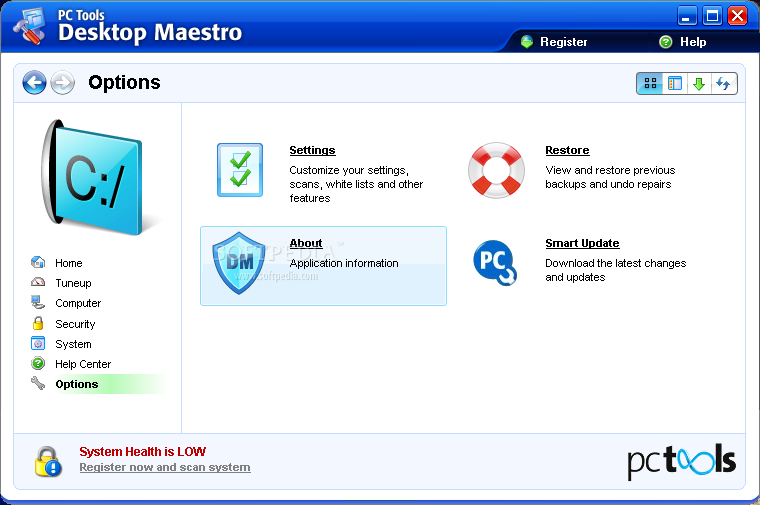Click the Tuneup gauge icon

point(38,282)
